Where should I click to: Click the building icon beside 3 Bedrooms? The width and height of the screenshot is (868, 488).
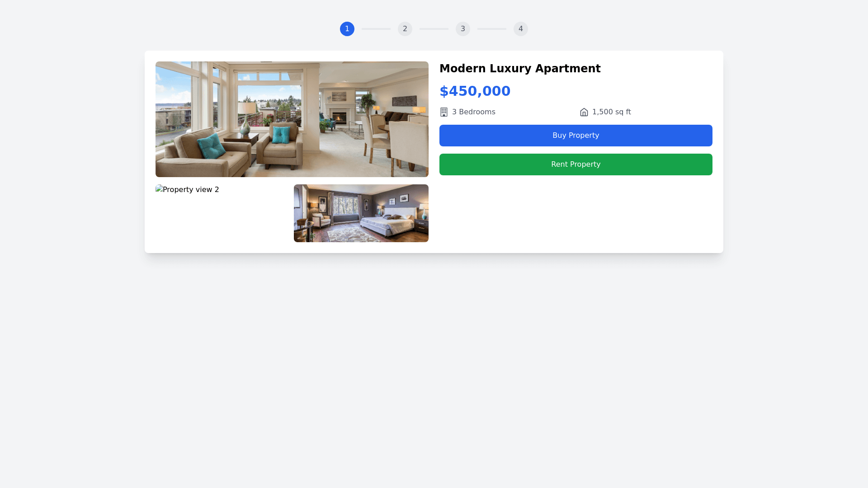[x=444, y=112]
